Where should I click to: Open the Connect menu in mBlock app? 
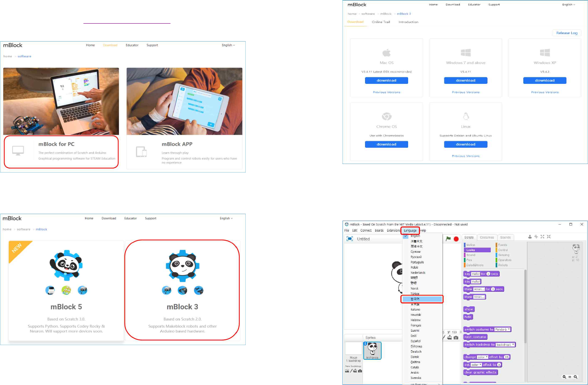[x=366, y=230]
